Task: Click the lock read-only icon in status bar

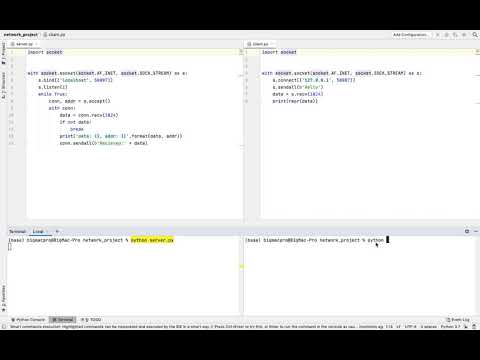Action: 467,327
